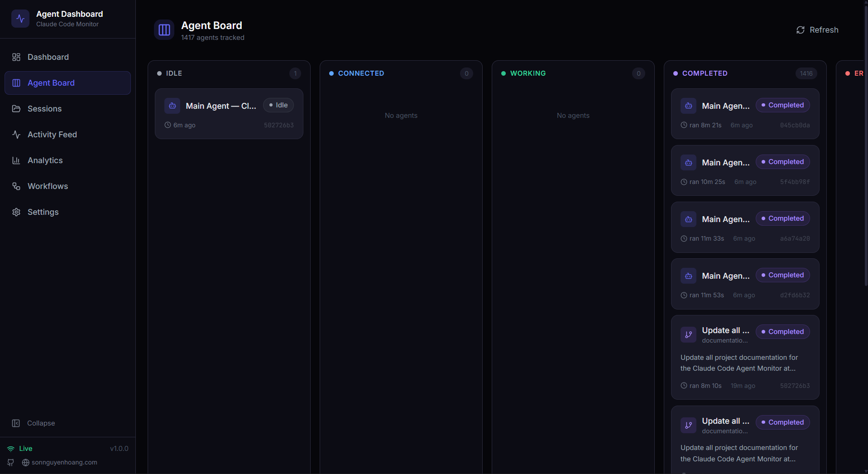Viewport: 868px width, 474px height.
Task: Click the Workflows icon in sidebar
Action: coord(16,186)
